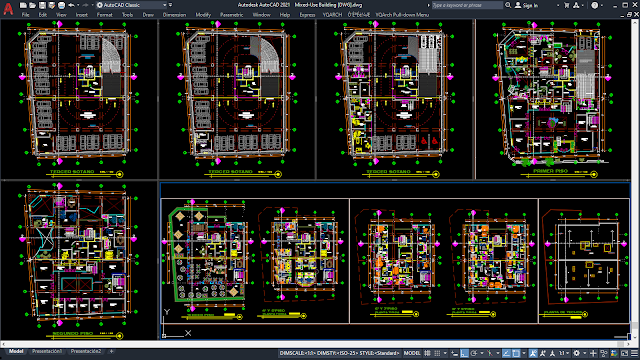Open the Dimension menu
640x360 pixels.
pyautogui.click(x=174, y=15)
